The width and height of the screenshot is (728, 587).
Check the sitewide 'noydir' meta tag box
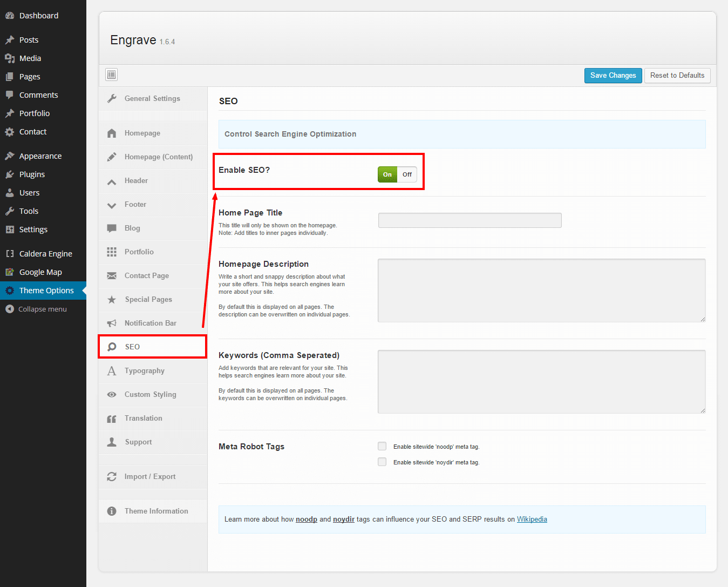click(x=382, y=462)
